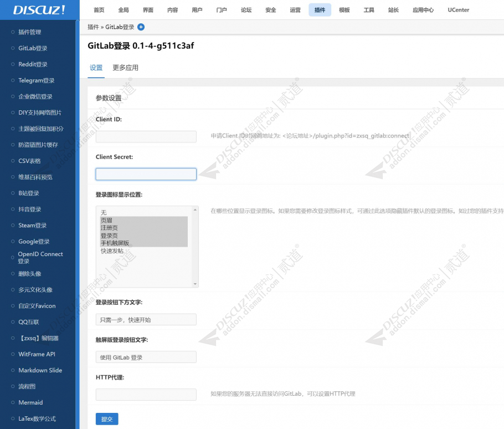Open LaTex数学公式 in the sidebar
Screen dimensions: 504x429
pyautogui.click(x=37, y=418)
